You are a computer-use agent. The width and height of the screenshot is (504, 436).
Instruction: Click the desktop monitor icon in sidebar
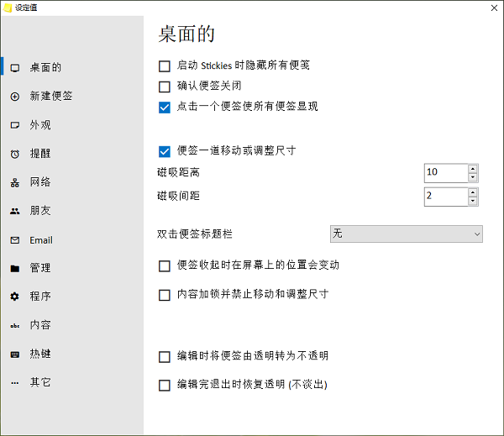click(14, 68)
